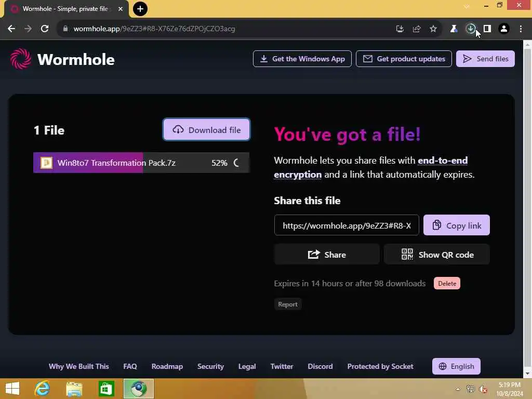Click the Download file button

[207, 129]
